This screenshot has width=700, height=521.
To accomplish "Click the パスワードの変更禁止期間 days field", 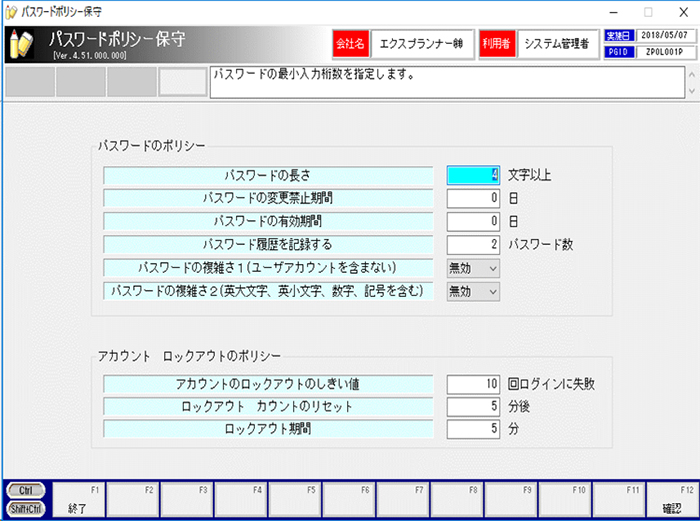I will pos(473,198).
